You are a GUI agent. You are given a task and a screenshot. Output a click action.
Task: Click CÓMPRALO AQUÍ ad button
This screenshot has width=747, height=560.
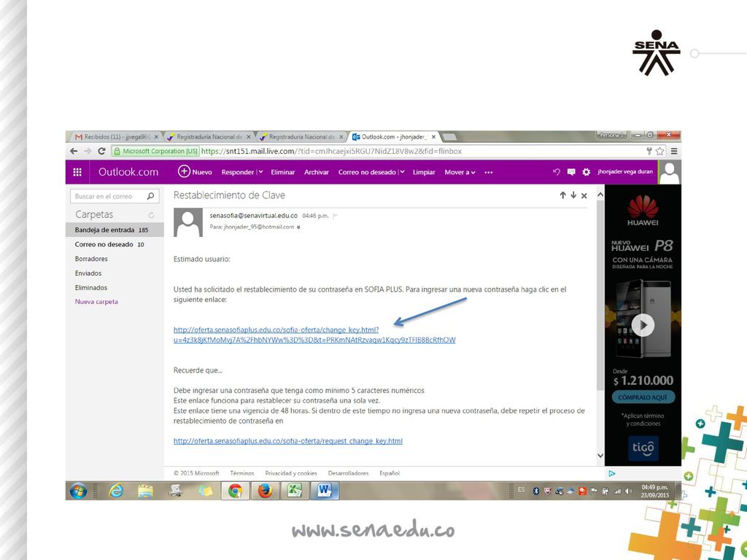coord(643,397)
